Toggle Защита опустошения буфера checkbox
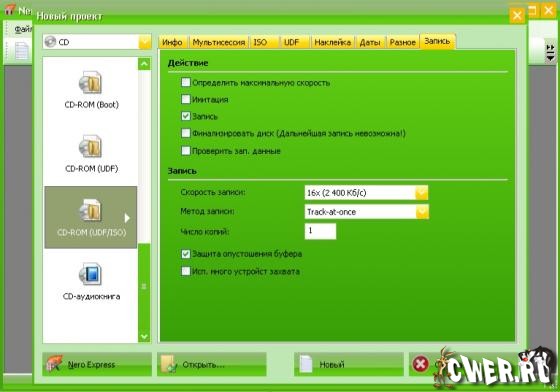This screenshot has width=560, height=392. (x=186, y=254)
